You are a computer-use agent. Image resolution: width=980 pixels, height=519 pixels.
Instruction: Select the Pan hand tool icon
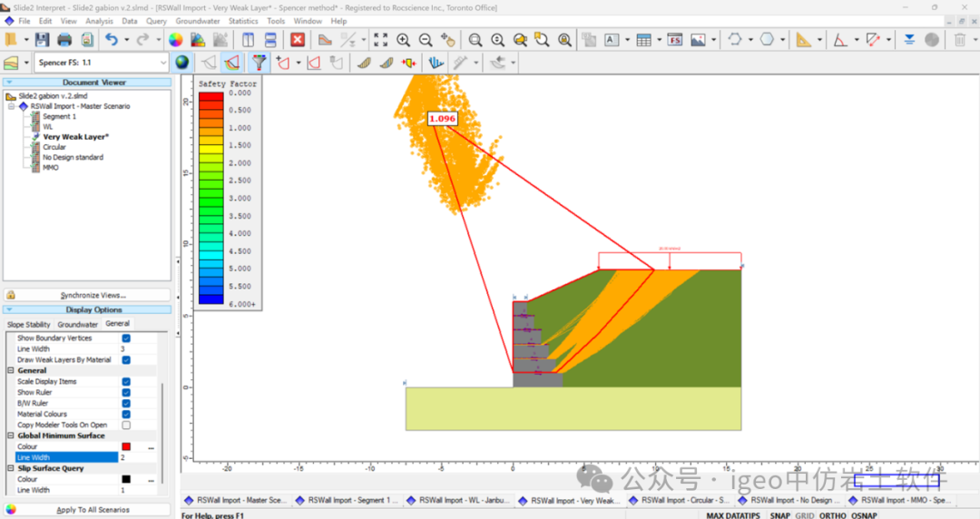click(447, 40)
